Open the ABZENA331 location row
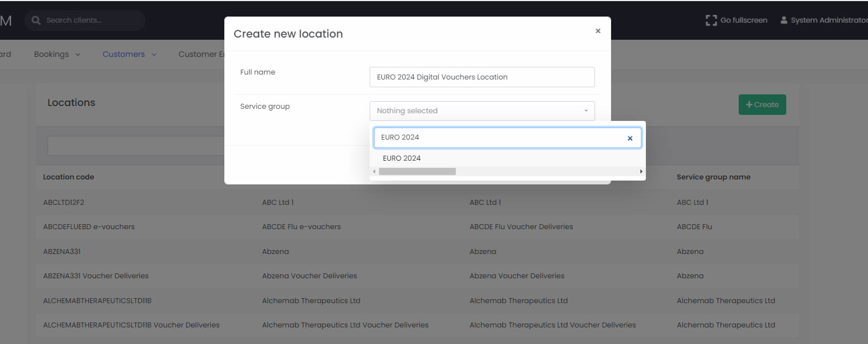 click(x=62, y=252)
